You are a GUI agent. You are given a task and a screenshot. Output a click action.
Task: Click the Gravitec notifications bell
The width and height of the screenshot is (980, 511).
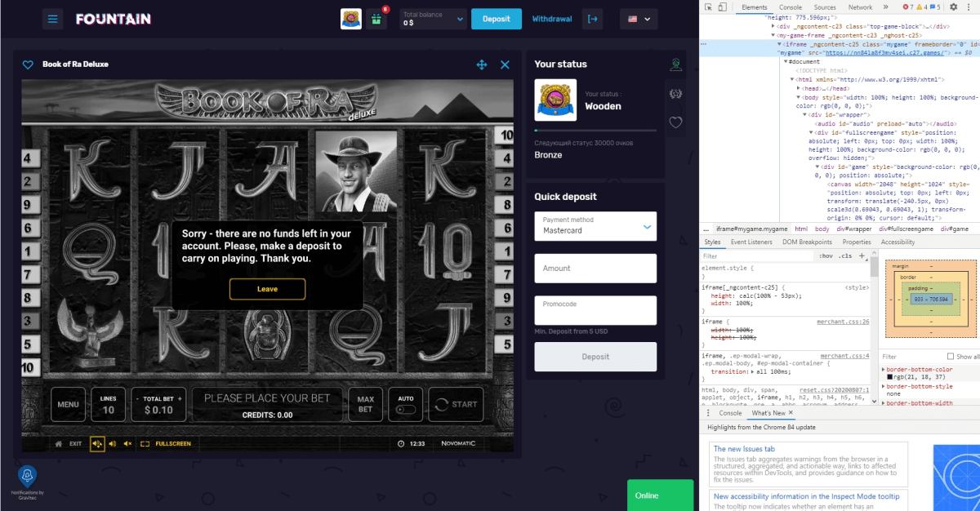(27, 476)
